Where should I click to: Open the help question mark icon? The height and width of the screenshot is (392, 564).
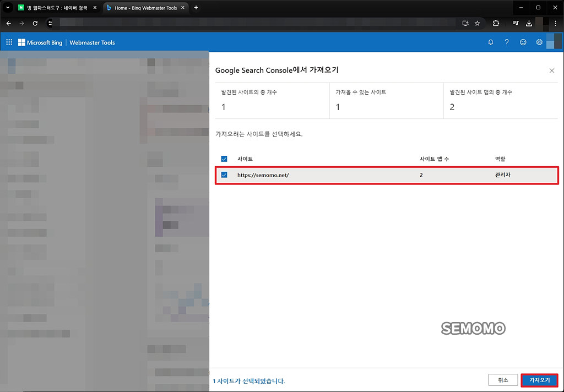click(507, 42)
